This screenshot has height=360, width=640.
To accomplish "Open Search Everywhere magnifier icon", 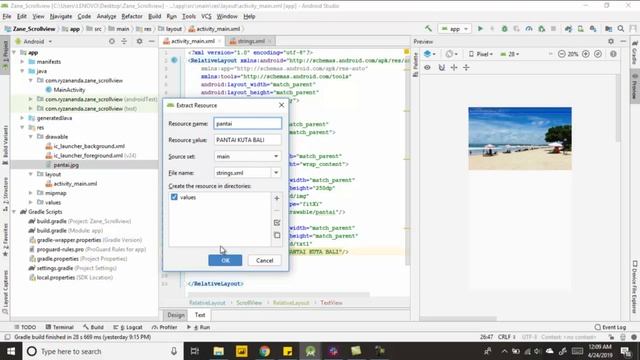I will (621, 29).
